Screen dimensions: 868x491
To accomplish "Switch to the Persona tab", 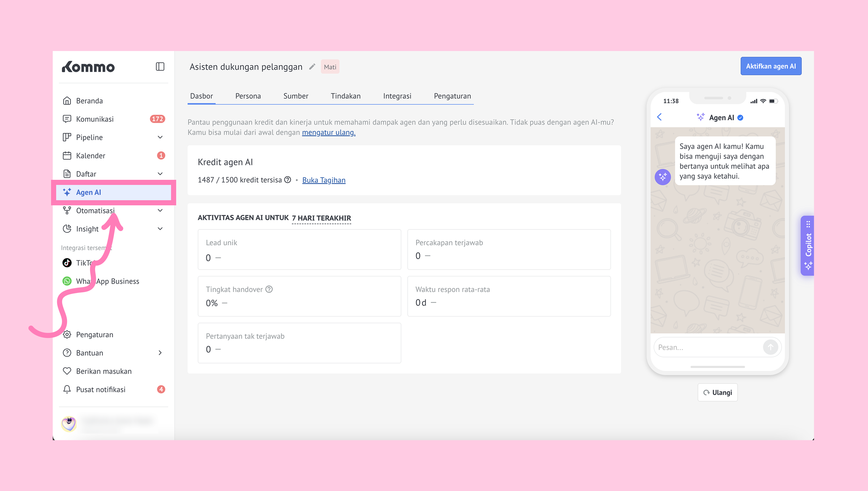I will [248, 96].
